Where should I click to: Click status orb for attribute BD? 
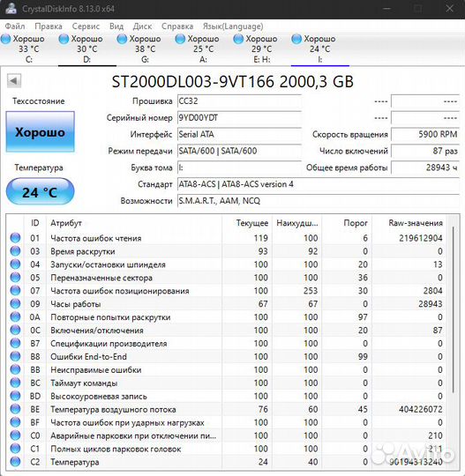coord(15,396)
